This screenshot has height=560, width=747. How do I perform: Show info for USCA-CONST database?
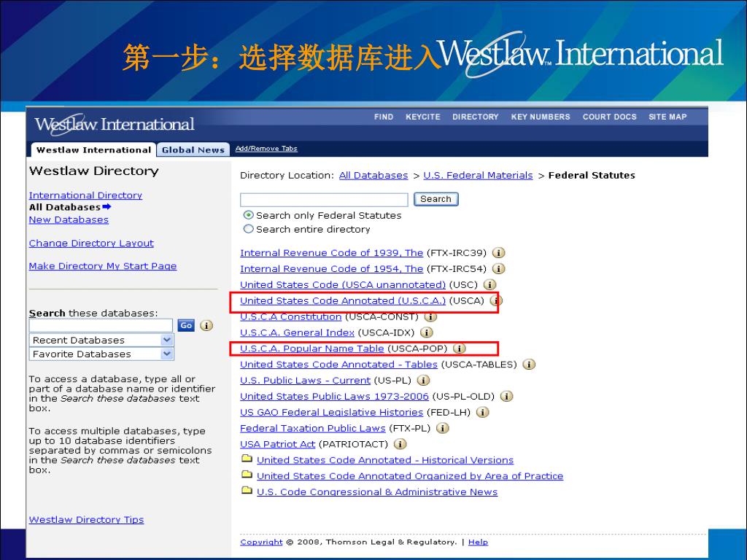click(430, 316)
